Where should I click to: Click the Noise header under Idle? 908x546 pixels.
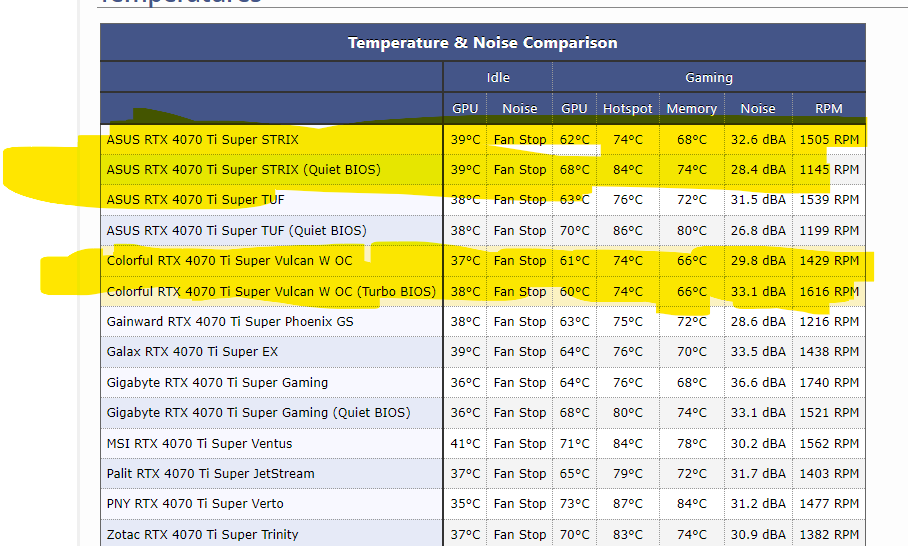pyautogui.click(x=519, y=109)
